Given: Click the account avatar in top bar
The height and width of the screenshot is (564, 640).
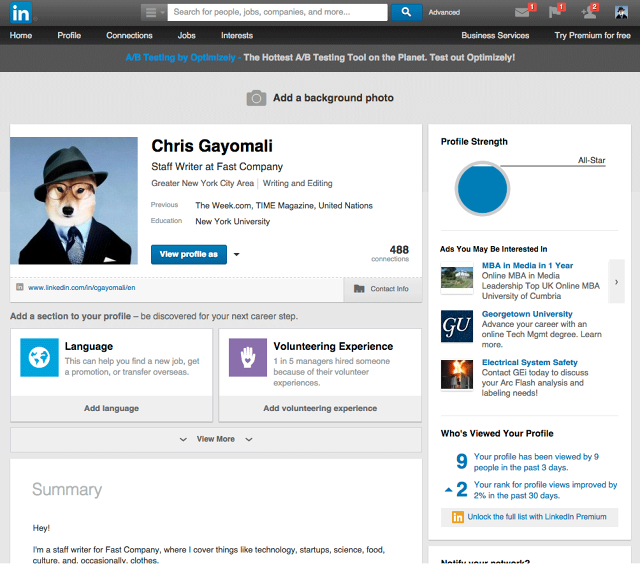Looking at the screenshot, I should click(621, 12).
